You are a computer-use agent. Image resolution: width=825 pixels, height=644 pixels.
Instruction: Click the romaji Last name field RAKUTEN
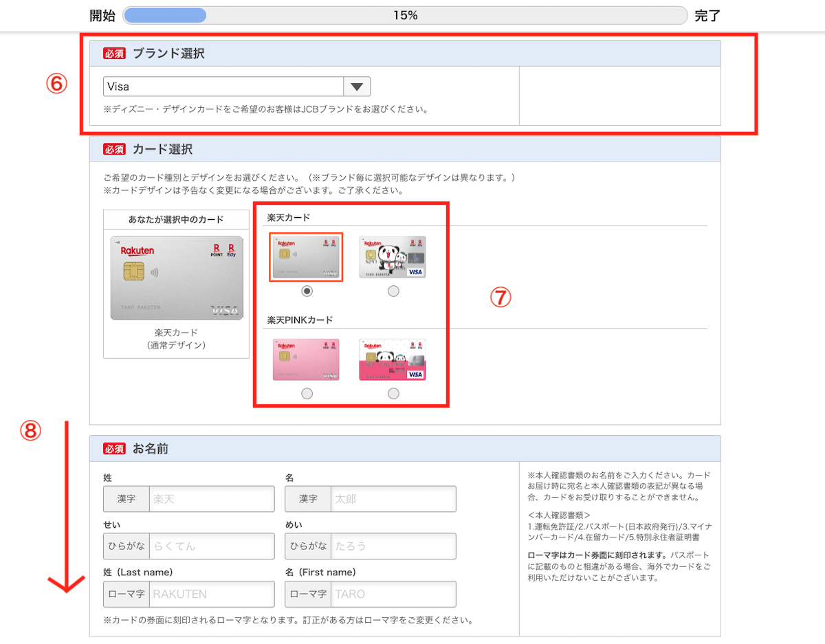[x=212, y=594]
